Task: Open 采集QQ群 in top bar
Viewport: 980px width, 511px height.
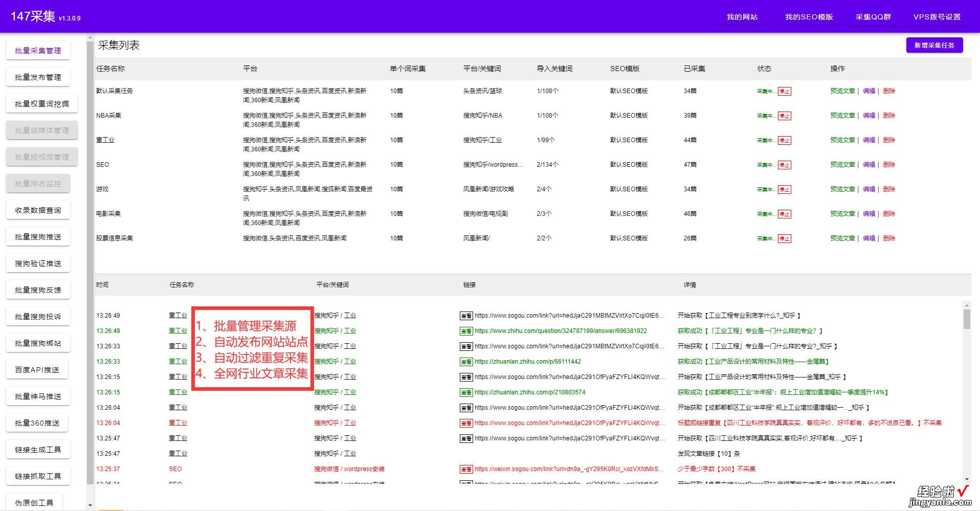Action: pos(873,17)
